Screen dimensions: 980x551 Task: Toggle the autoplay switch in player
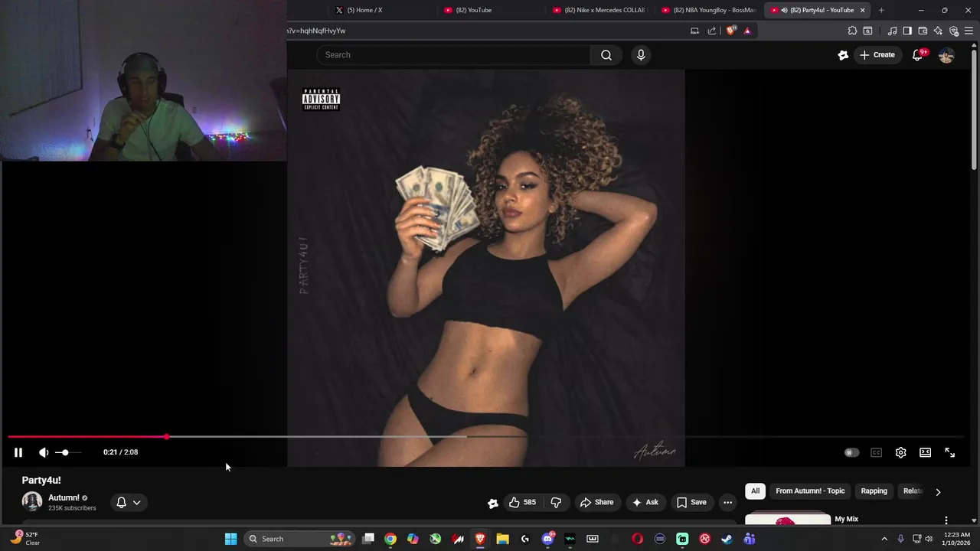click(x=851, y=452)
